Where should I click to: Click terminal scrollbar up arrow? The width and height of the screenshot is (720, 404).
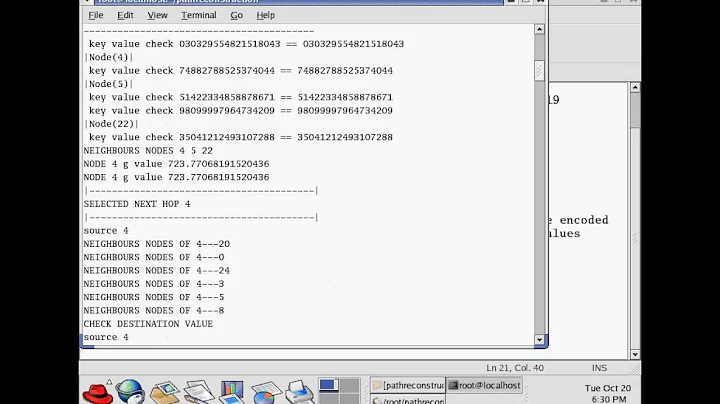point(540,29)
